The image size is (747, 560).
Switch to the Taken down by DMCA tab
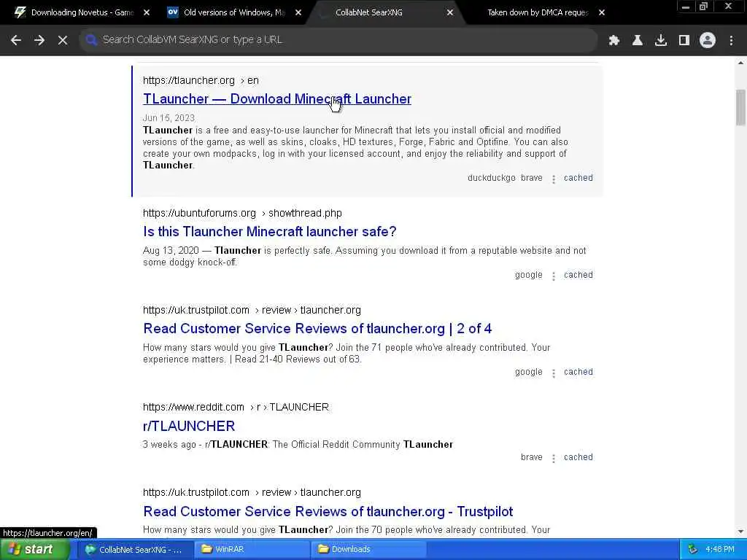point(538,12)
